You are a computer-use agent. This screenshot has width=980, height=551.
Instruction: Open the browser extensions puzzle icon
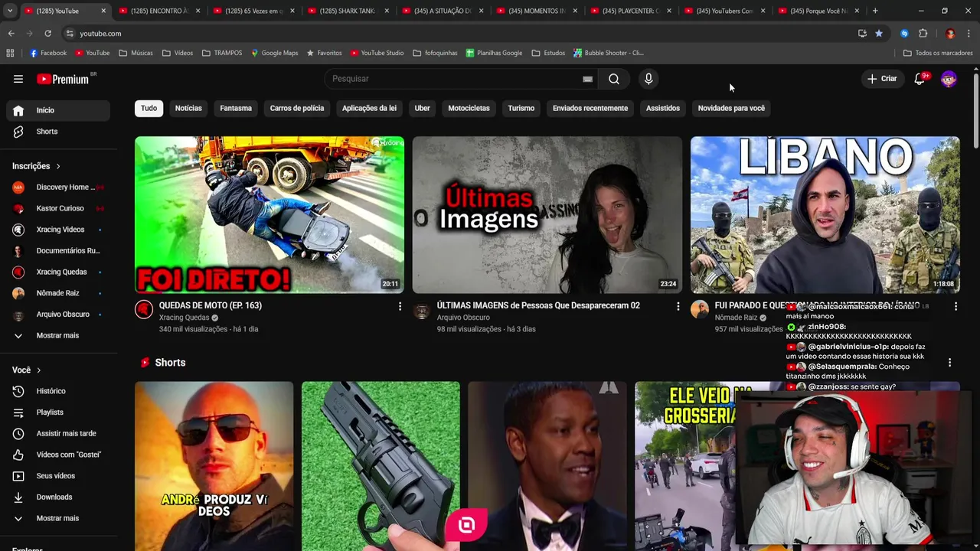pyautogui.click(x=923, y=34)
